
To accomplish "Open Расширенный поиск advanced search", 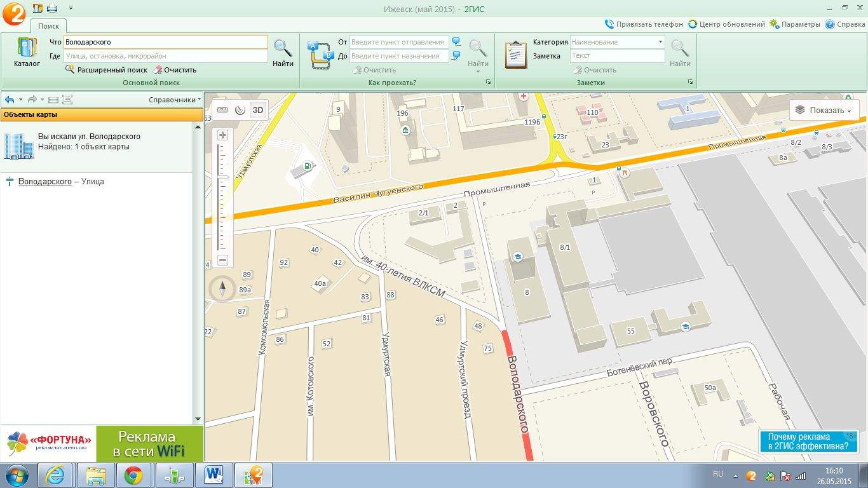I will coord(106,70).
